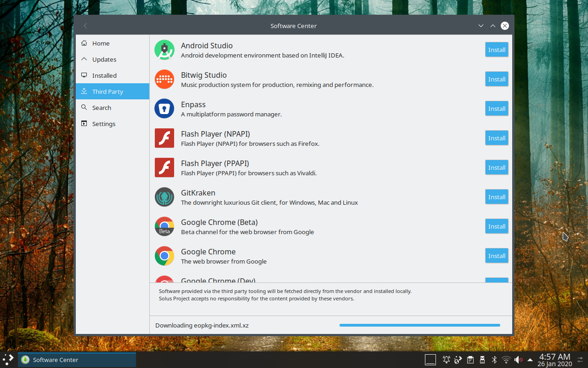Install Flash Player (PPAPI)

coord(497,167)
